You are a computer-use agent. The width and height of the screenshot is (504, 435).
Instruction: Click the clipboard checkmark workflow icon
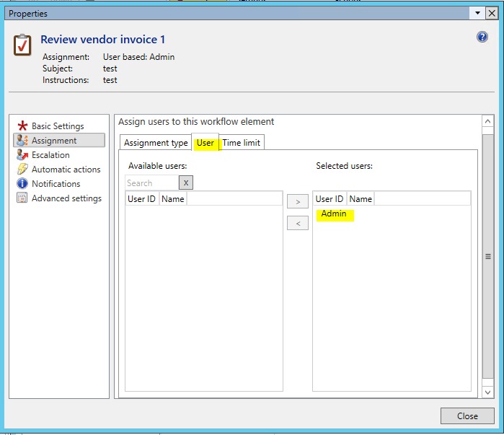tap(23, 45)
